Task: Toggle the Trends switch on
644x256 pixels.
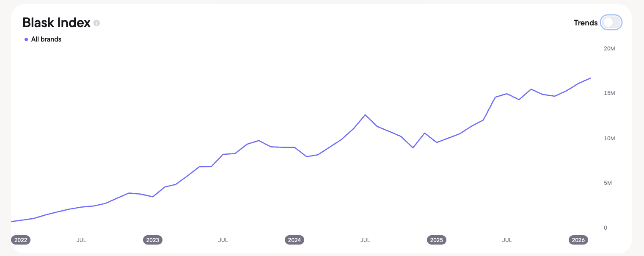Action: click(x=611, y=22)
